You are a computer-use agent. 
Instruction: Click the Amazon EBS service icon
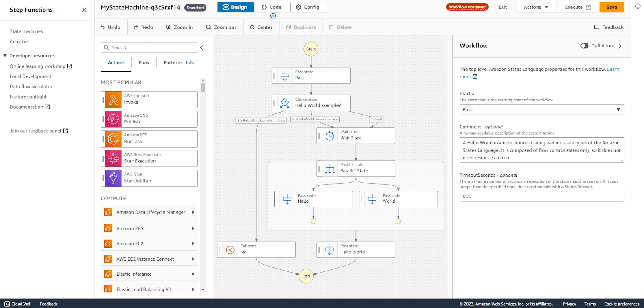click(x=108, y=228)
